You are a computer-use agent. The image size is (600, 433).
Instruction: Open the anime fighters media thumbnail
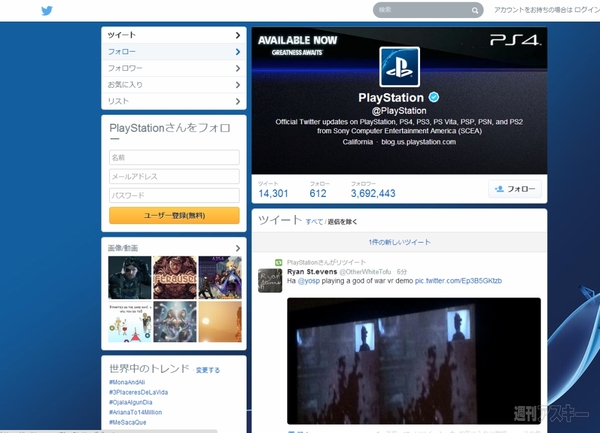[220, 277]
